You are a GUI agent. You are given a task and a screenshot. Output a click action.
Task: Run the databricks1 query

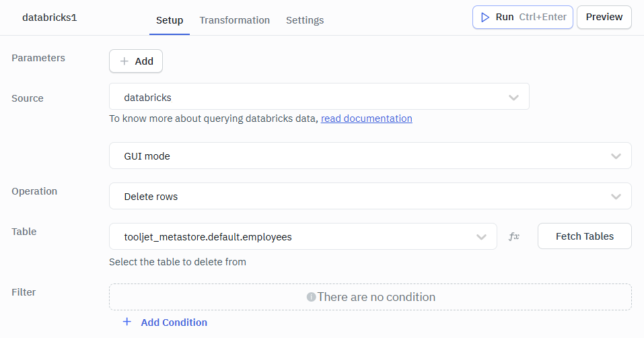[522, 18]
